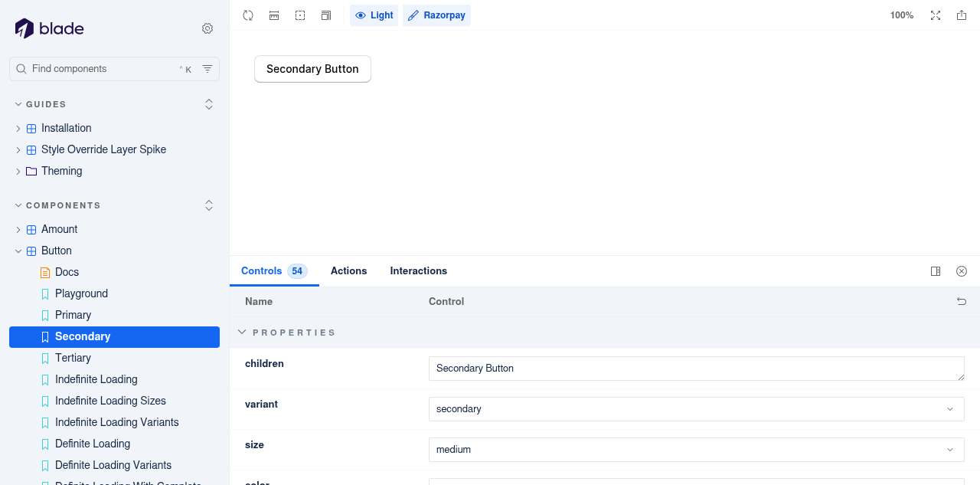Open the tag filter icon next to search
This screenshot has width=980, height=485.
(x=207, y=69)
